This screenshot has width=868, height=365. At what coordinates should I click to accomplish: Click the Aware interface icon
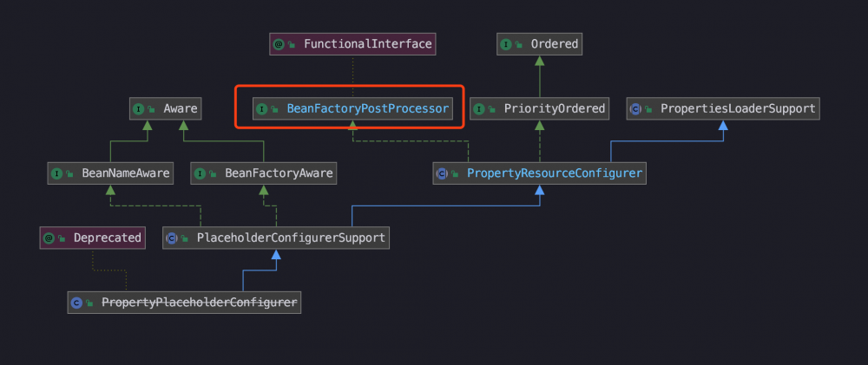pyautogui.click(x=139, y=109)
